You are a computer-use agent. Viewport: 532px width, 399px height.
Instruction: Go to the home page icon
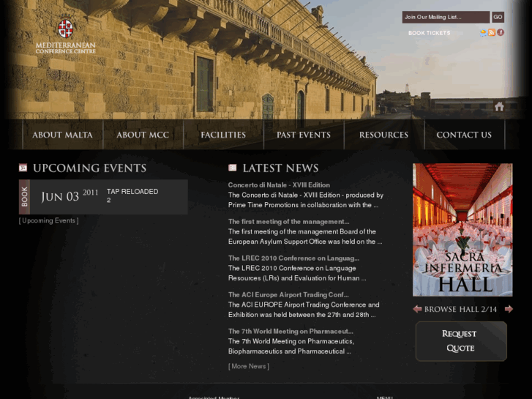click(499, 107)
